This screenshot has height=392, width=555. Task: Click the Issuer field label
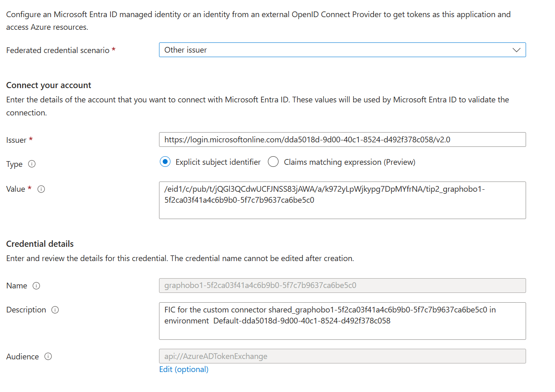[x=16, y=140]
